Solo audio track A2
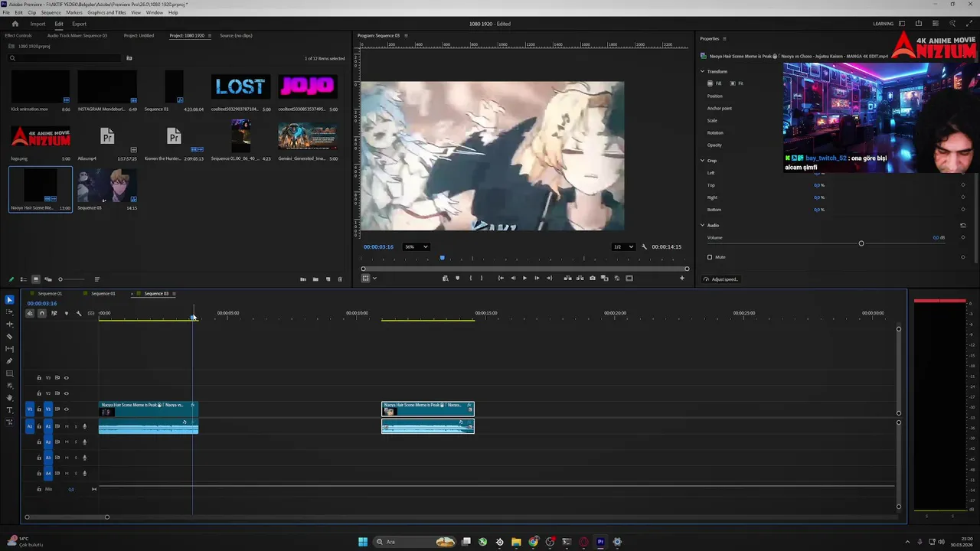 (x=75, y=442)
